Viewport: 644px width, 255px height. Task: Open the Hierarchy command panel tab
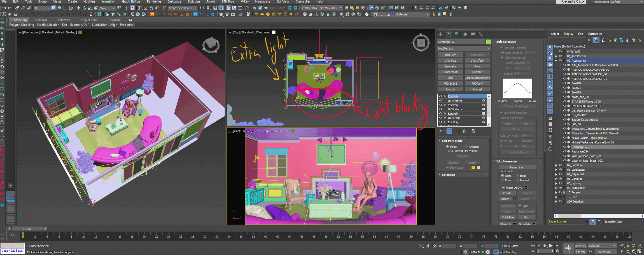(x=457, y=34)
